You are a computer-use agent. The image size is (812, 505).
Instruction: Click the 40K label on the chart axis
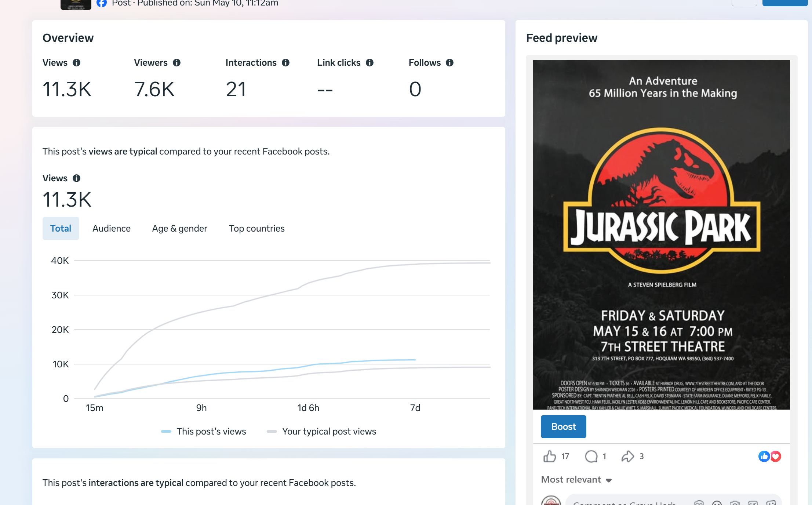[60, 261]
